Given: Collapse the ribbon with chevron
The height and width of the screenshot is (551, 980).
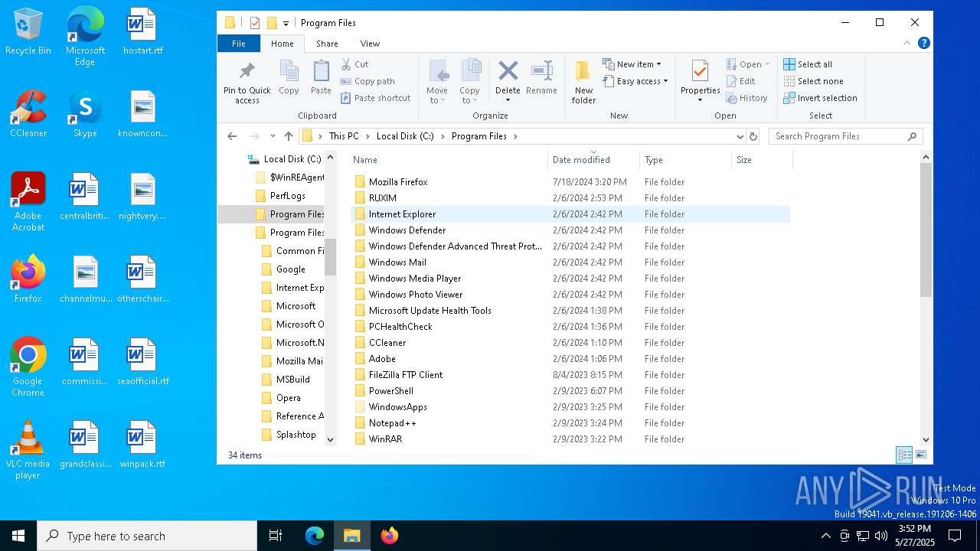Looking at the screenshot, I should coord(907,44).
